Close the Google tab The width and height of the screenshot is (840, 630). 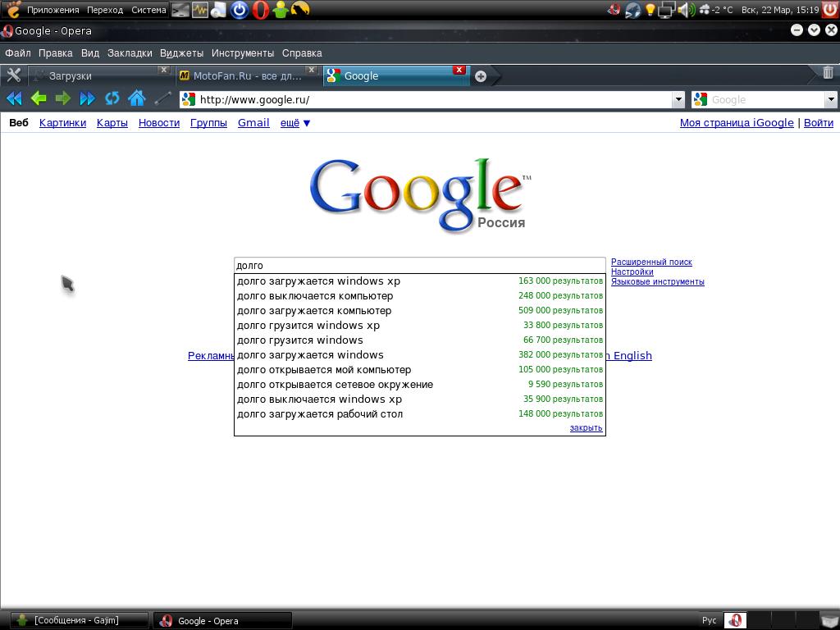pyautogui.click(x=459, y=70)
